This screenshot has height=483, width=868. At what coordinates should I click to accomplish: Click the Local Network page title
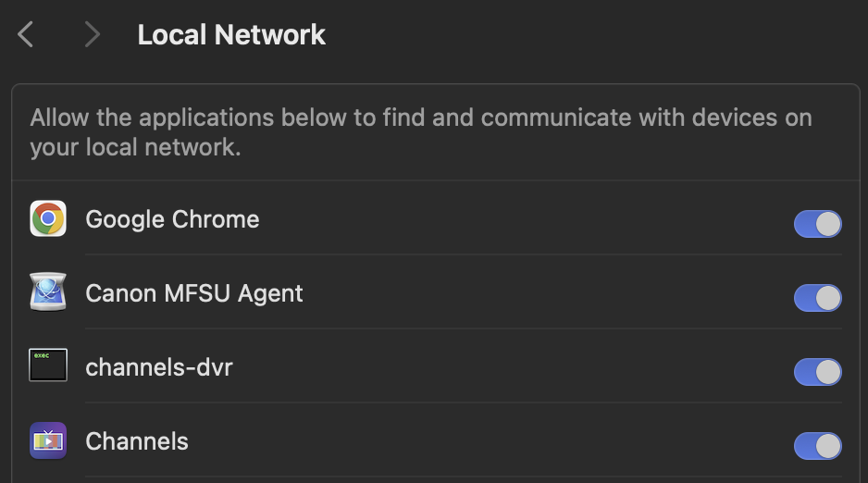tap(231, 35)
